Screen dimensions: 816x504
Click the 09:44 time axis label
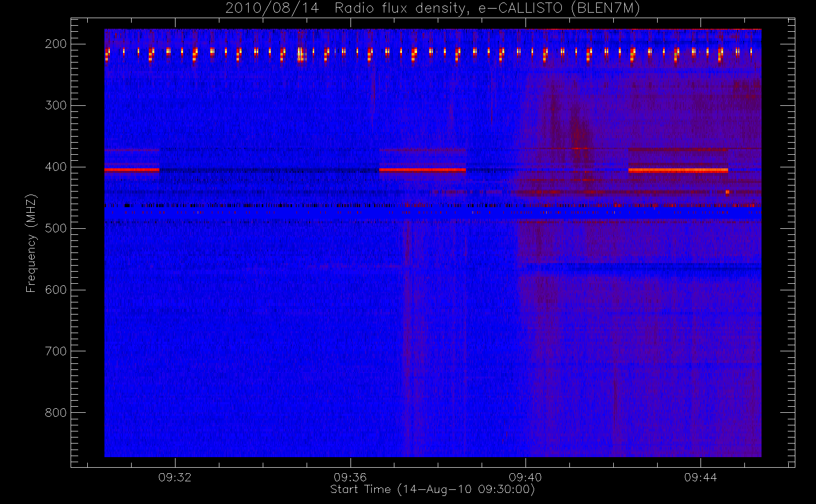click(x=701, y=477)
